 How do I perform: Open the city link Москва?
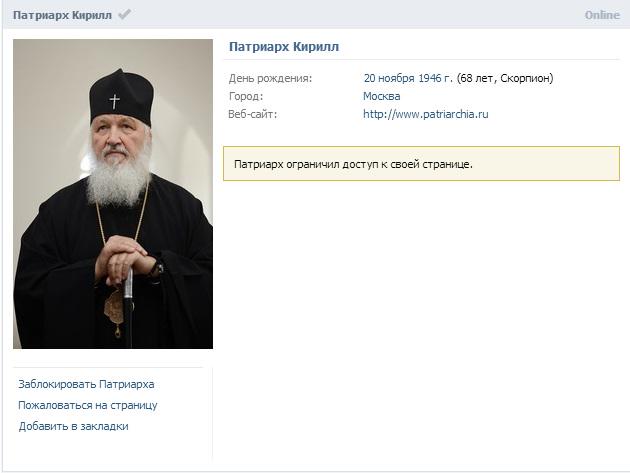point(382,96)
